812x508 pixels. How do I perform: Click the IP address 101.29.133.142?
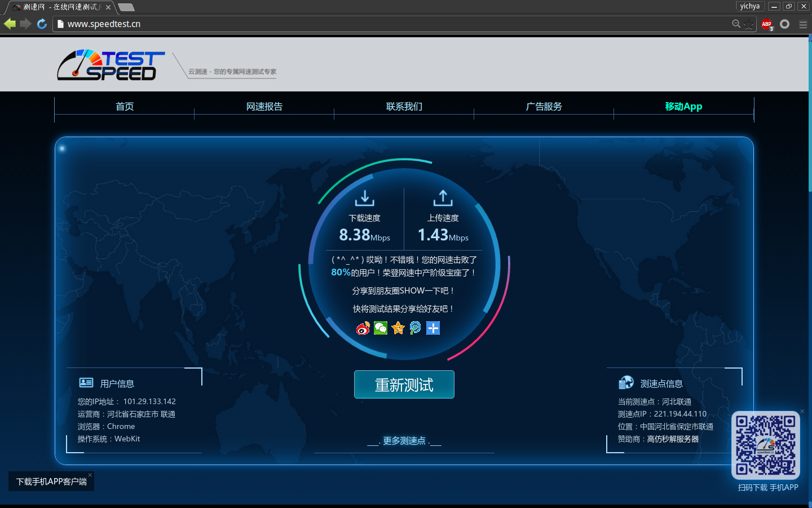tap(149, 401)
